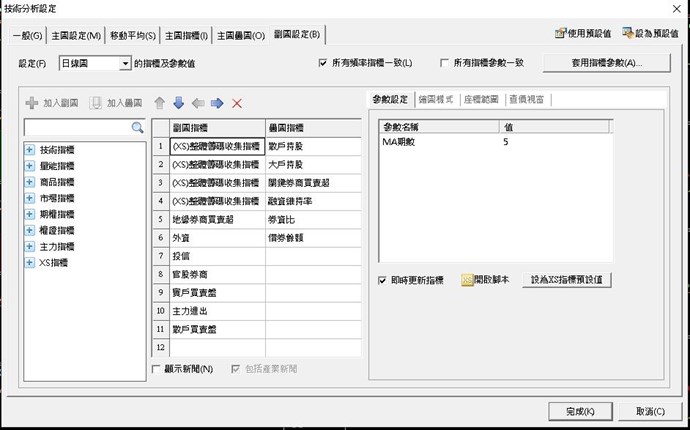Click the 完成 button
This screenshot has height=430, width=690.
pos(580,411)
